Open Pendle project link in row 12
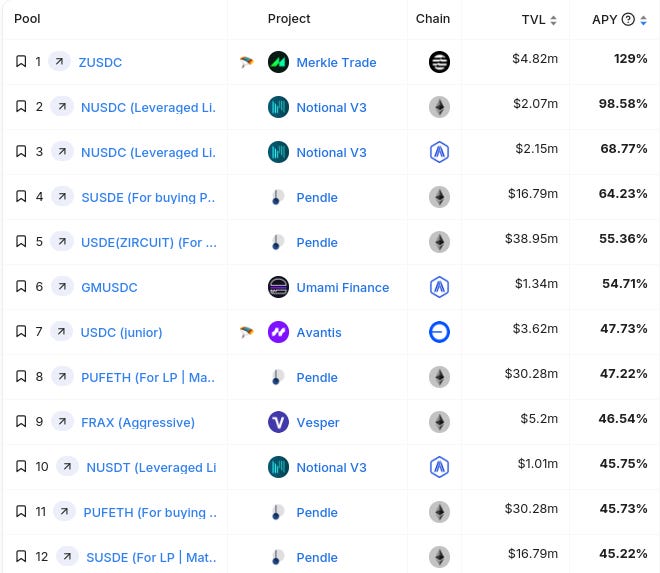 [x=317, y=558]
